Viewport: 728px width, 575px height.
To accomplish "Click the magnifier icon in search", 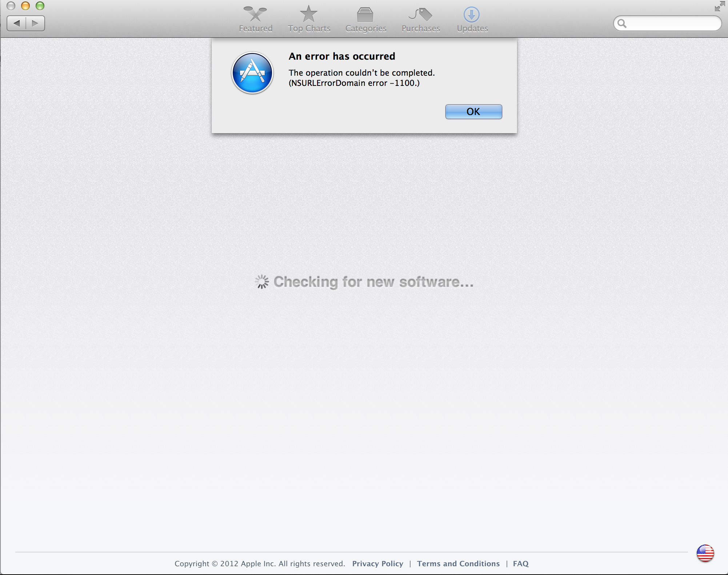I will click(x=622, y=24).
